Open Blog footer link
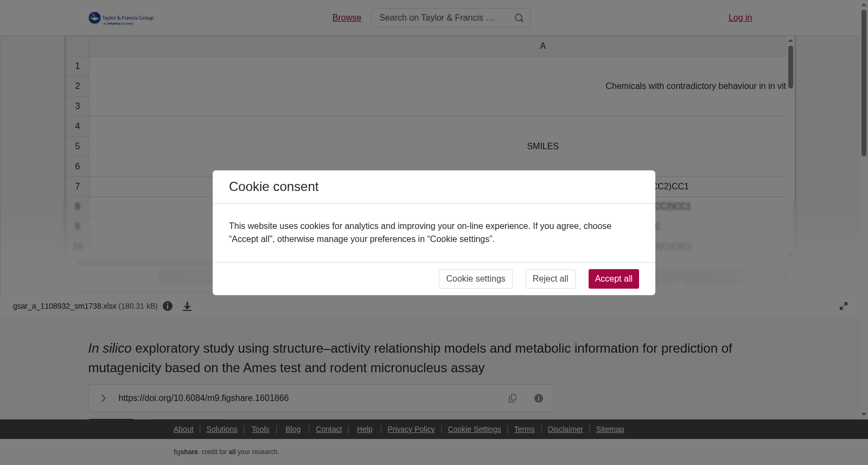Screen dimensions: 868x465 pyautogui.click(x=293, y=429)
